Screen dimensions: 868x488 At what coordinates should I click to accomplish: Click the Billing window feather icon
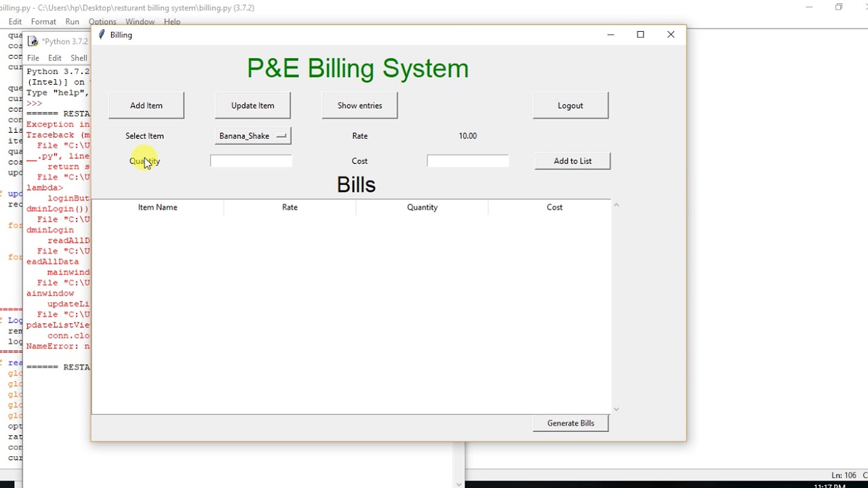point(102,35)
